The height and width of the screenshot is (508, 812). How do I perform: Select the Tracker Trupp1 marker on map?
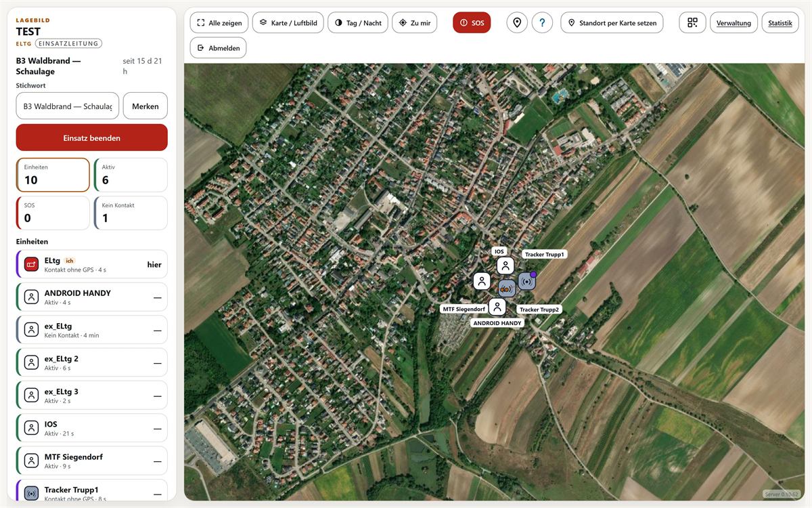[x=527, y=280]
